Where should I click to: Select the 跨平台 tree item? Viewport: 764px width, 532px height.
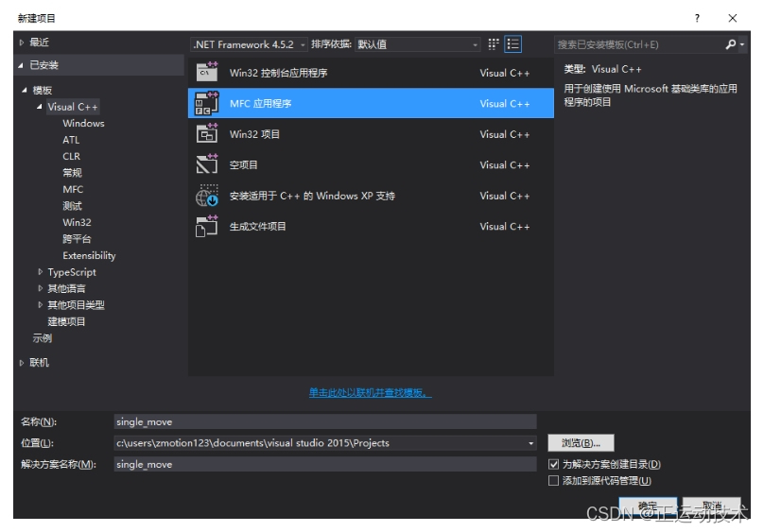coord(77,239)
